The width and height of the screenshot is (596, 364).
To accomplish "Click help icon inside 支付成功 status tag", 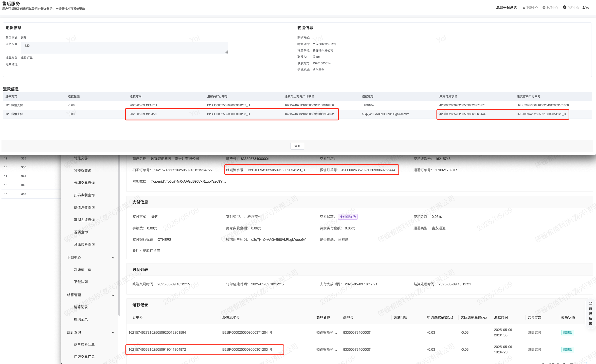I will (x=354, y=217).
